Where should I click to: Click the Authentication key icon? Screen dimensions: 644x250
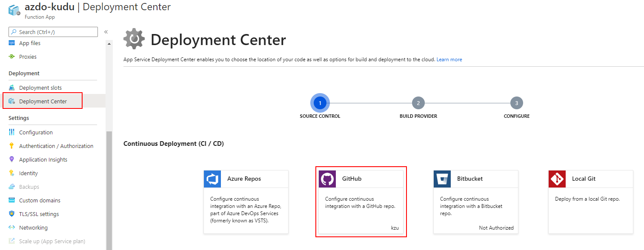pyautogui.click(x=12, y=146)
